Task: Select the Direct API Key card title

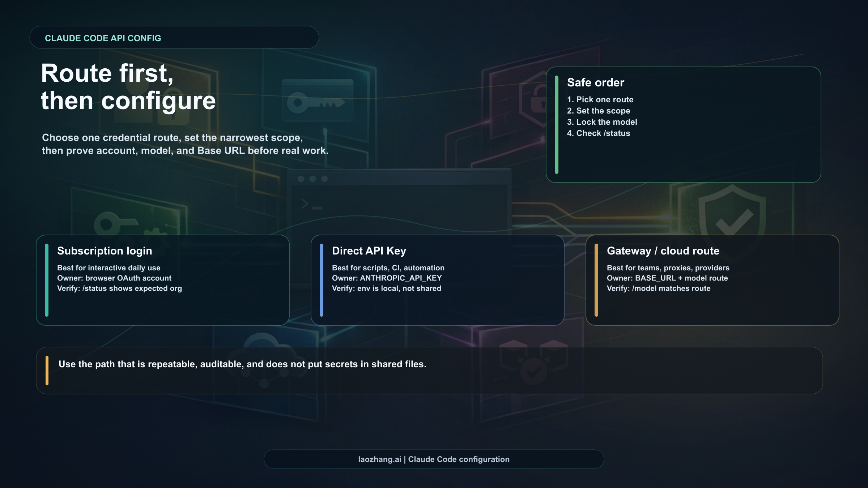Action: click(x=369, y=251)
